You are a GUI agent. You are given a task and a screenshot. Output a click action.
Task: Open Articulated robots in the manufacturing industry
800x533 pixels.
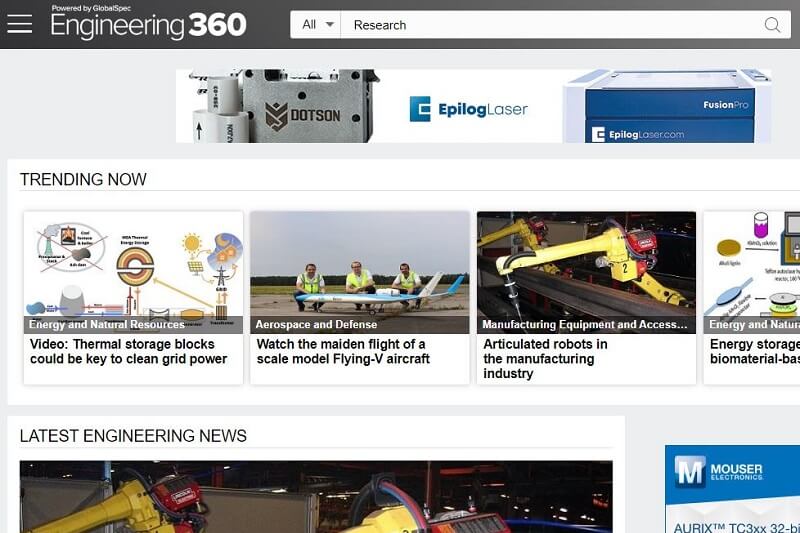click(545, 359)
